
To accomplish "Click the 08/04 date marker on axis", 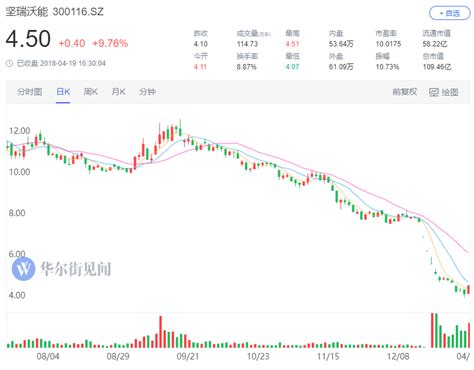I will pyautogui.click(x=48, y=356).
